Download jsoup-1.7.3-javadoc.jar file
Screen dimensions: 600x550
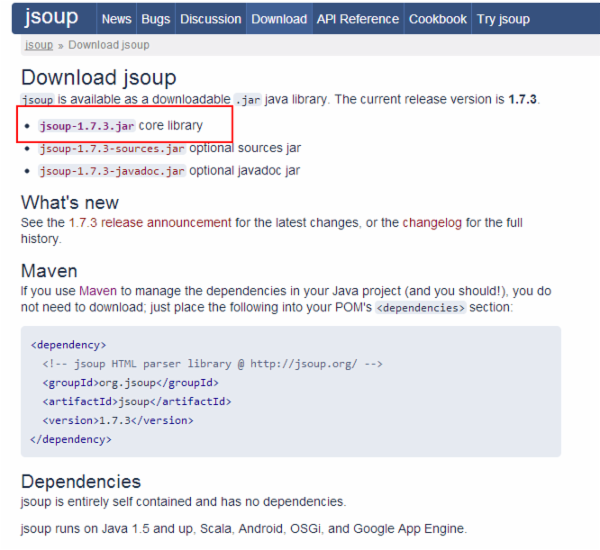coord(112,171)
